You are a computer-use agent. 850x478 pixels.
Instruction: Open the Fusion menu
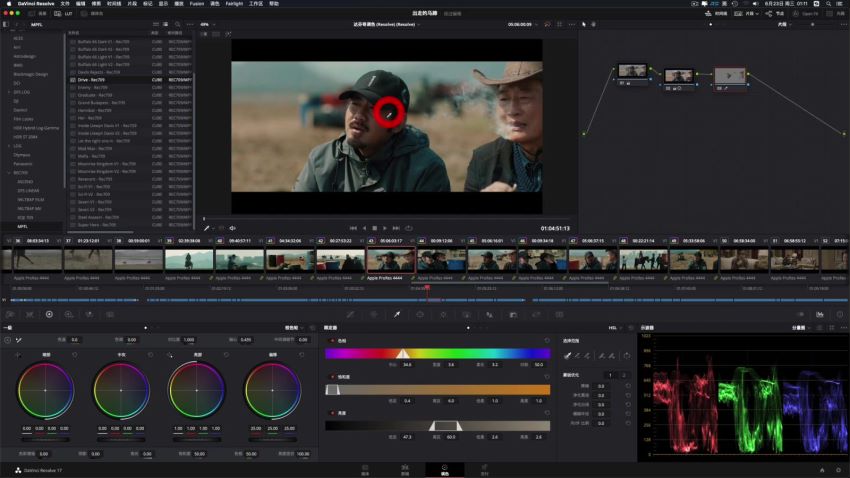(x=197, y=3)
